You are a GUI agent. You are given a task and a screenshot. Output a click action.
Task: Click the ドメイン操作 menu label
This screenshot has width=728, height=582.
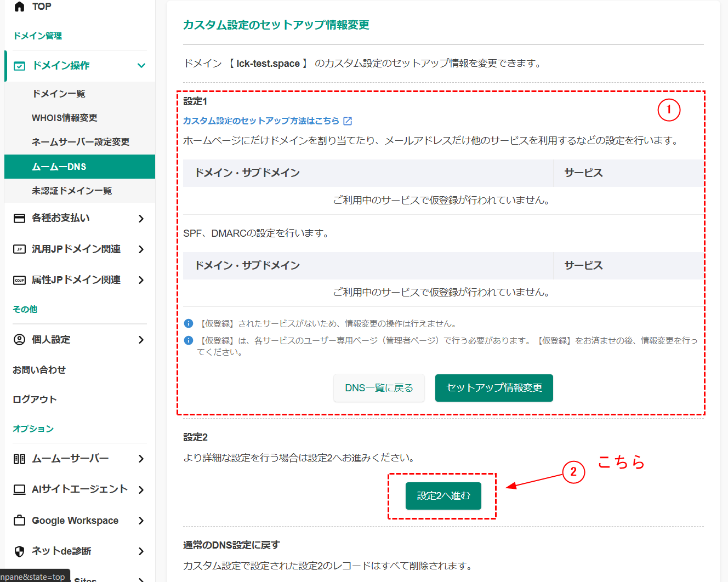point(61,65)
